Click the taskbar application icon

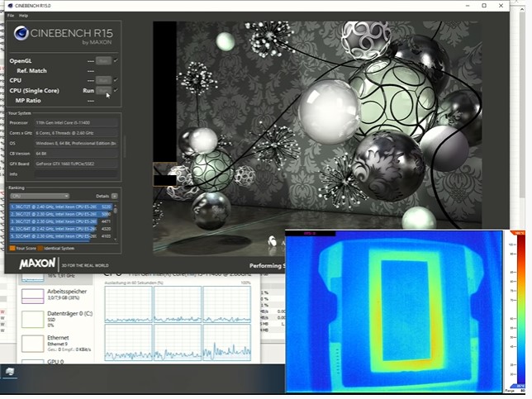(10, 373)
